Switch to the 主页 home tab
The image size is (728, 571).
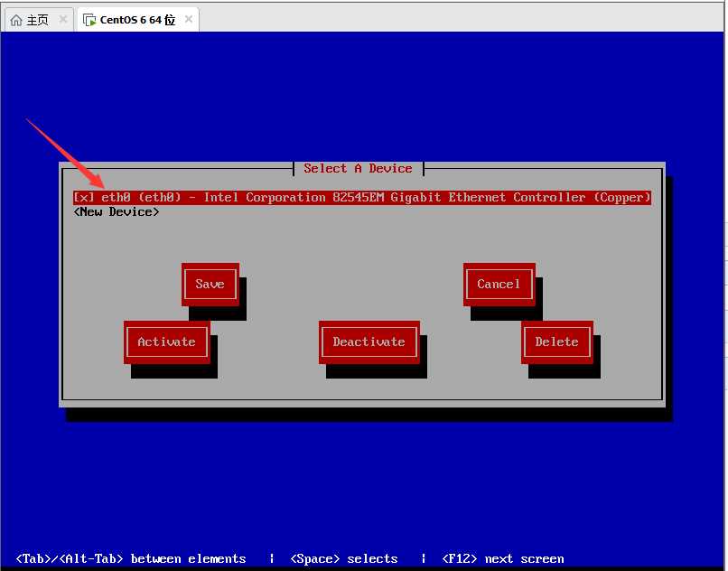[x=37, y=20]
